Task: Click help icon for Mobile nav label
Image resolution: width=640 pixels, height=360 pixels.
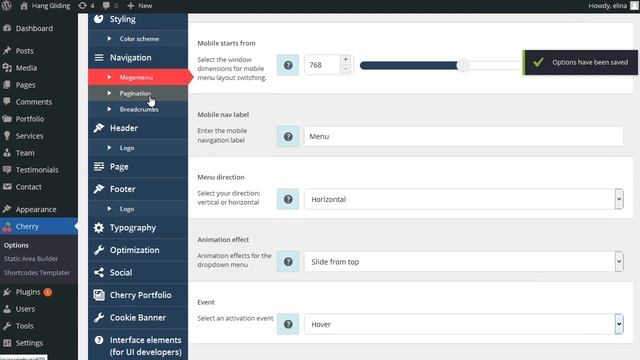Action: [288, 136]
